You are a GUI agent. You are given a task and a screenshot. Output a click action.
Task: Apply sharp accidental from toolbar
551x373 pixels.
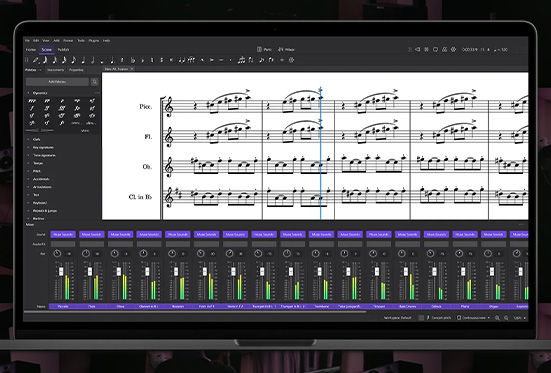[x=162, y=60]
